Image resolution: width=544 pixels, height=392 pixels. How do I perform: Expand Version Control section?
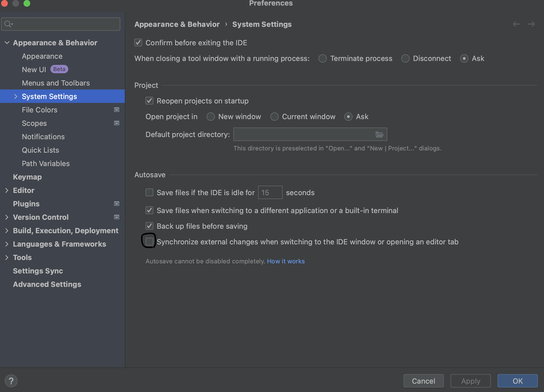pyautogui.click(x=7, y=217)
